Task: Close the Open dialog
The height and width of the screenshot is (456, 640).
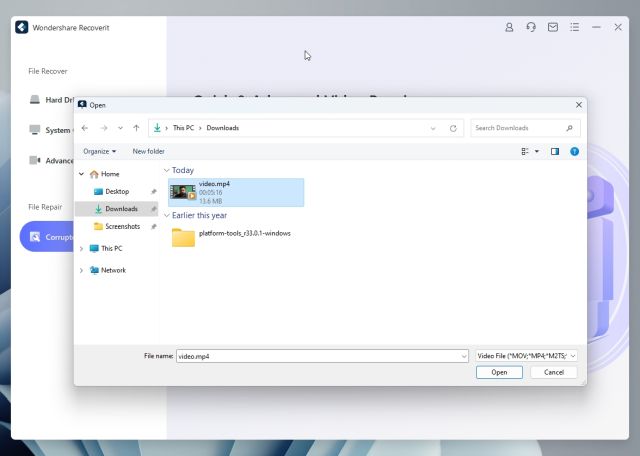Action: click(579, 105)
